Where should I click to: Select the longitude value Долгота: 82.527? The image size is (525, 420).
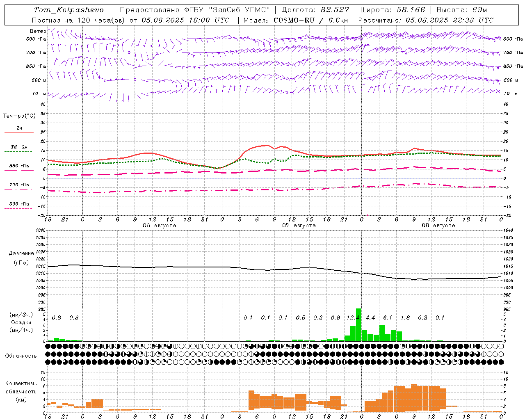315,10
